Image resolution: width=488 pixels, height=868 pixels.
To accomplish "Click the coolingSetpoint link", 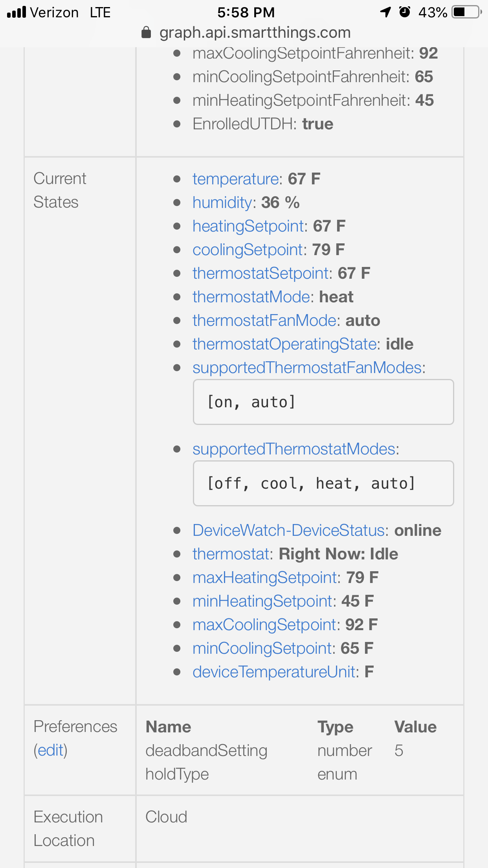I will 248,250.
